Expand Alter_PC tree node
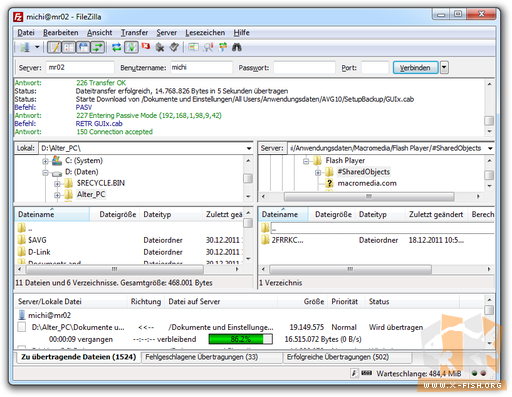The image size is (512, 397). point(57,195)
